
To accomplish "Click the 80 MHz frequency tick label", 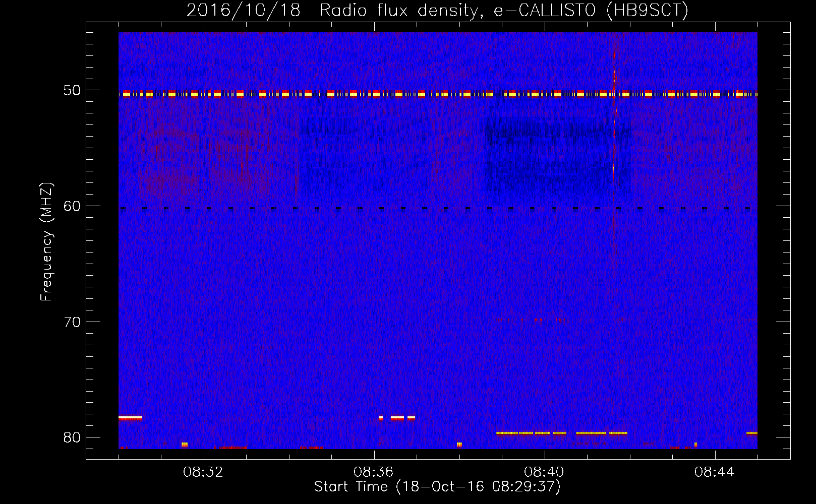I will coord(72,437).
